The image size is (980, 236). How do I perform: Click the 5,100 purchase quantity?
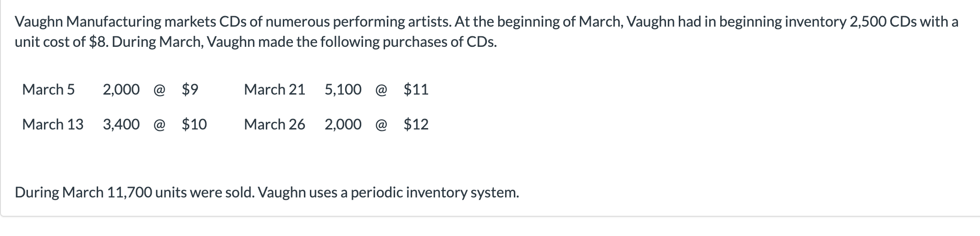click(343, 89)
